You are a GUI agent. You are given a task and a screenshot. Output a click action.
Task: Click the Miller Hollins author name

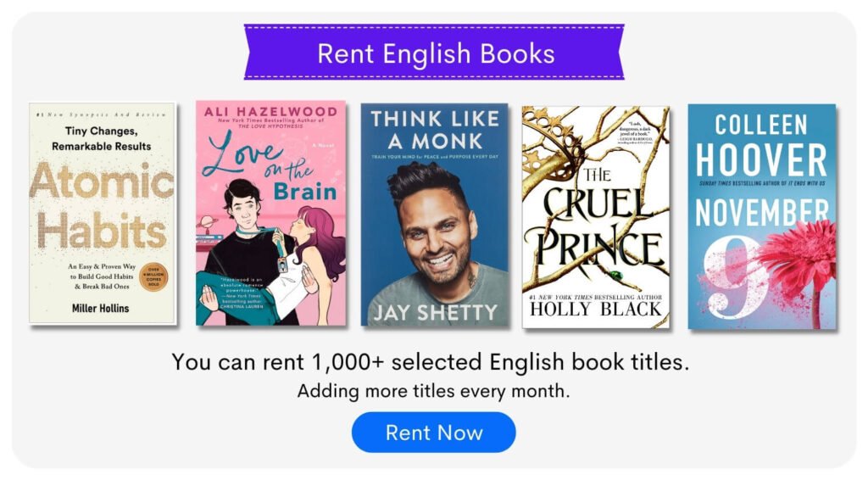click(100, 309)
